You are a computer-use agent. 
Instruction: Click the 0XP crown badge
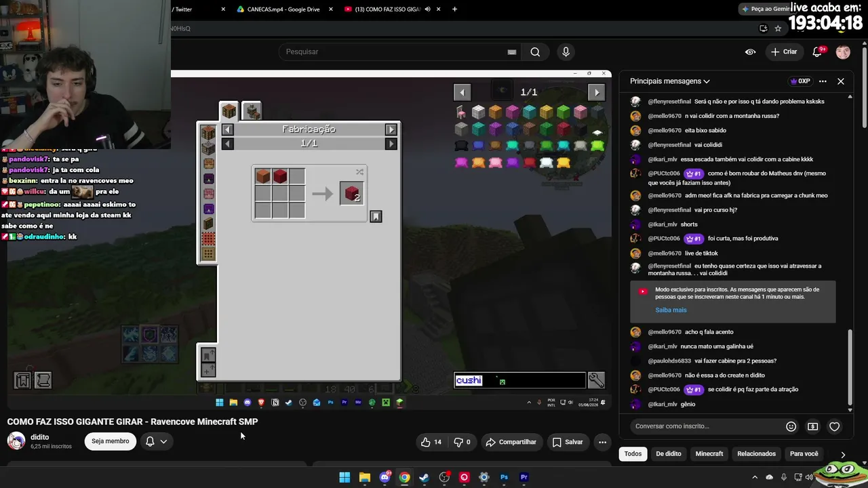(800, 81)
